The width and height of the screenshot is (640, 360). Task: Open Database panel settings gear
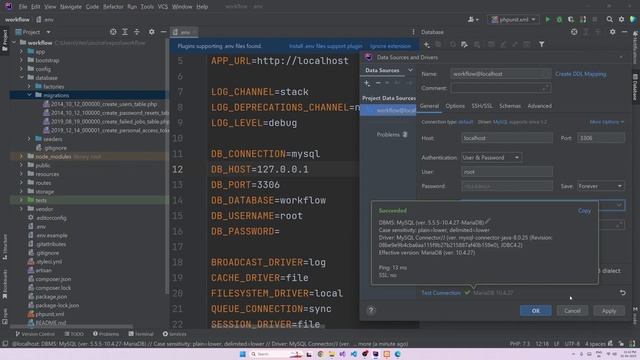click(612, 32)
